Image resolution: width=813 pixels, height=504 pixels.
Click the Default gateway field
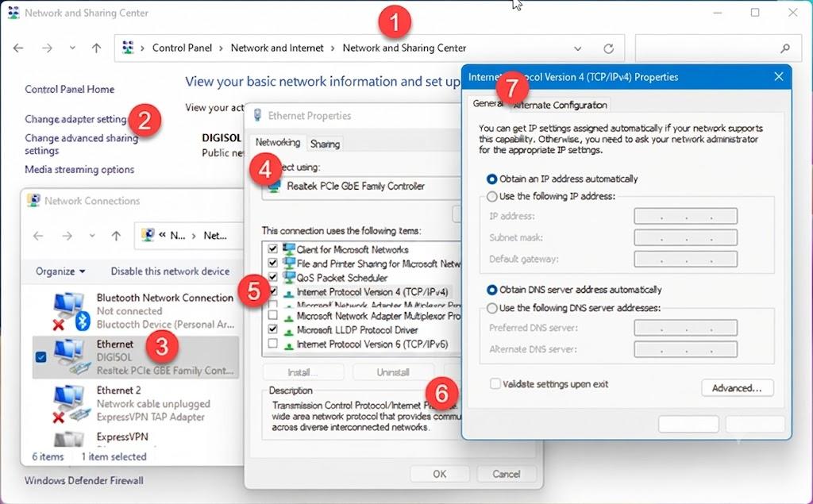pyautogui.click(x=685, y=259)
